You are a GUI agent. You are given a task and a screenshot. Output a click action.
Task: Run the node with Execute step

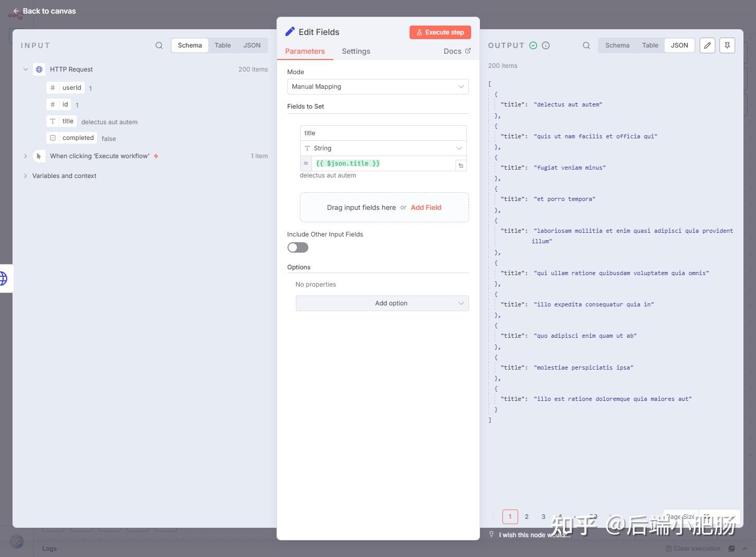(440, 32)
